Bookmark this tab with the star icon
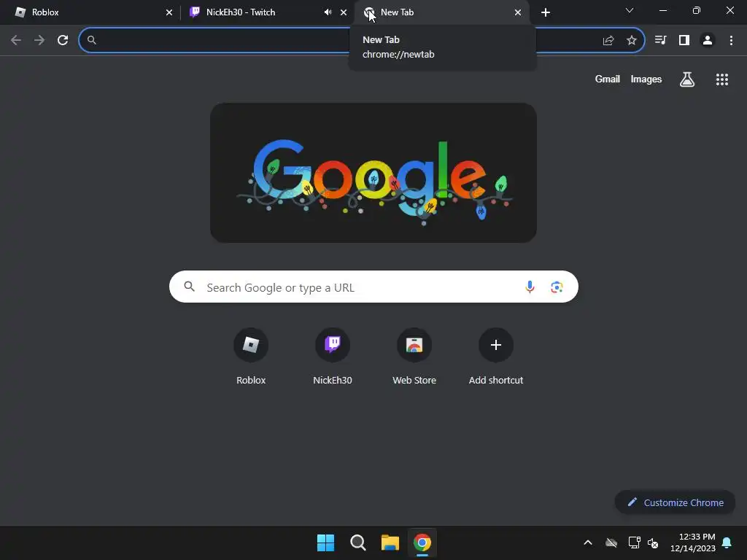747x560 pixels. point(631,41)
